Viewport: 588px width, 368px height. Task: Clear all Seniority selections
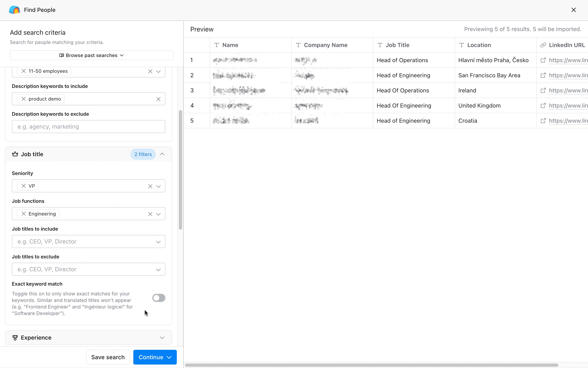150,186
